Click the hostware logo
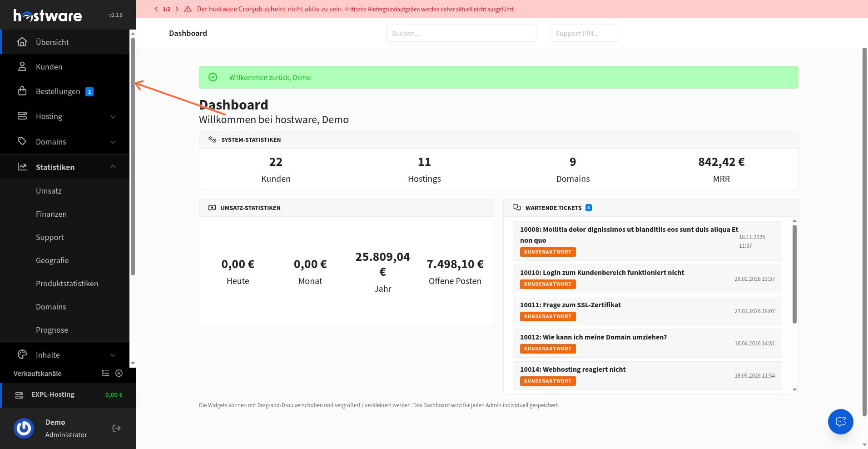The width and height of the screenshot is (868, 449). tap(48, 15)
